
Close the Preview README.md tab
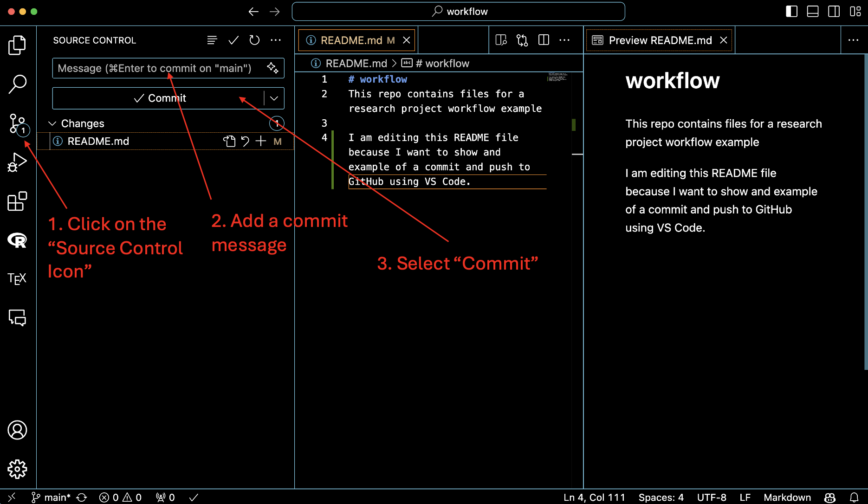[x=724, y=40]
